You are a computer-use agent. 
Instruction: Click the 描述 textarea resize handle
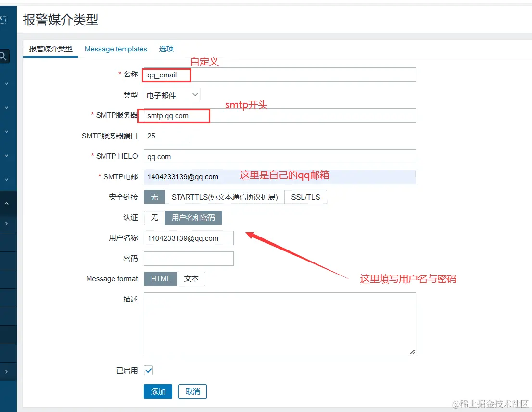pyautogui.click(x=412, y=352)
